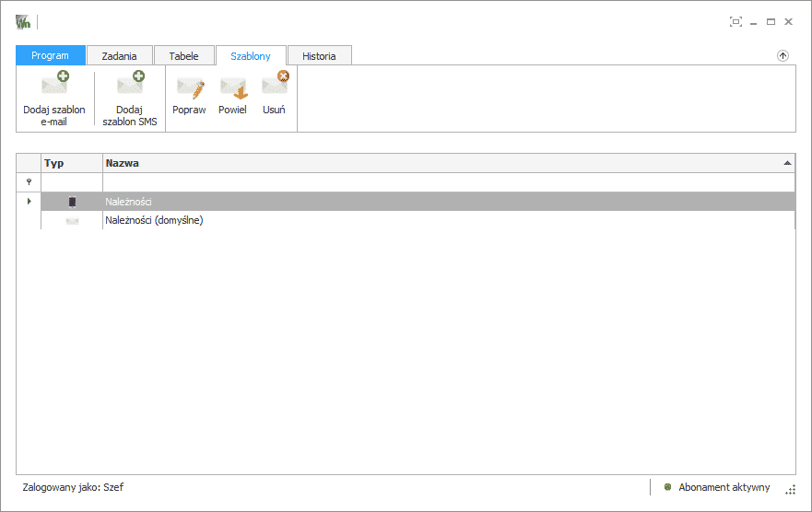The image size is (812, 512).
Task: Click the row indicator arrow of Należności
Action: coord(29,201)
